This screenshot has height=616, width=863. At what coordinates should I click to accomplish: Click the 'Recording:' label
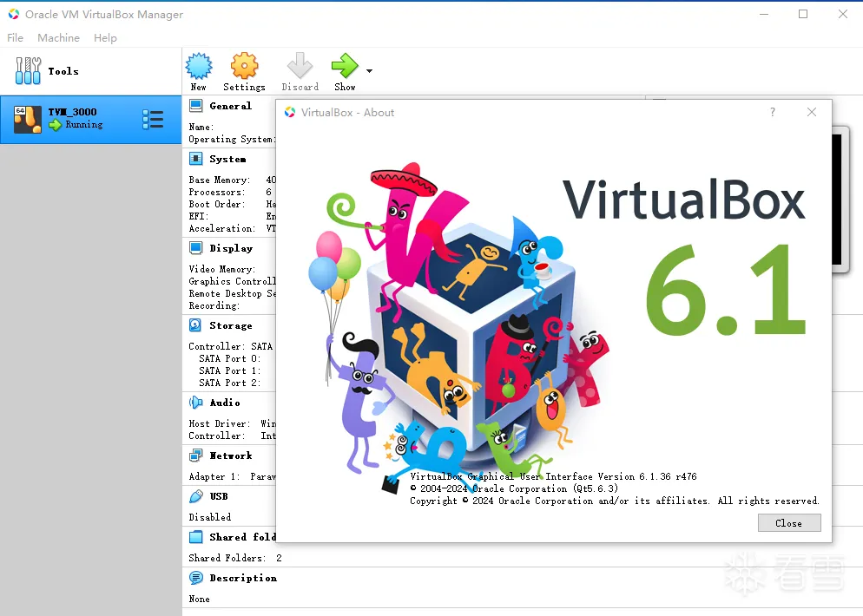click(x=214, y=305)
